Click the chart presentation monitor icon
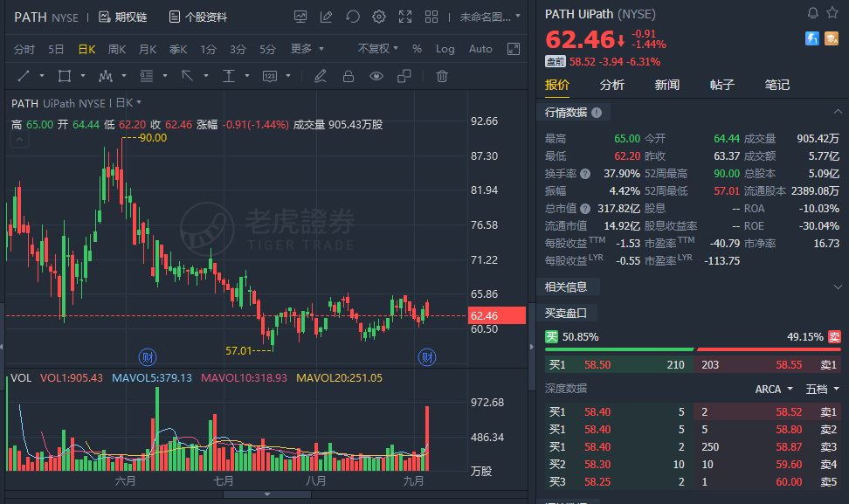This screenshot has width=849, height=504. (x=300, y=17)
